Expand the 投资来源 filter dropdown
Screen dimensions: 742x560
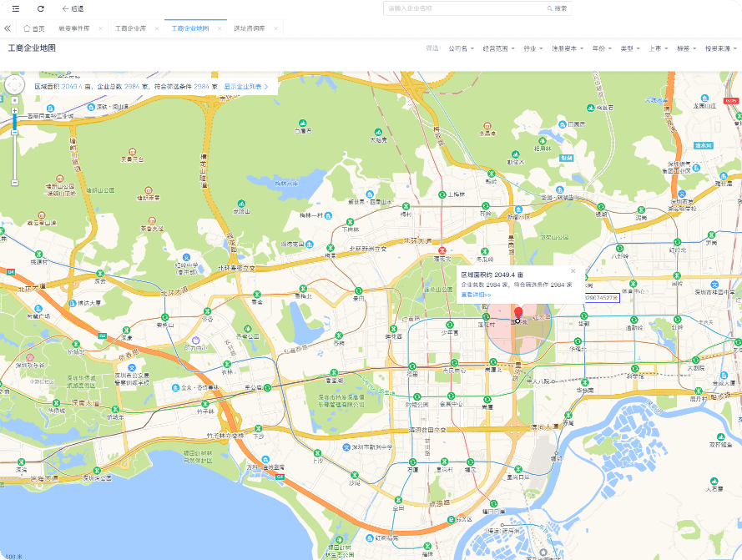(720, 48)
